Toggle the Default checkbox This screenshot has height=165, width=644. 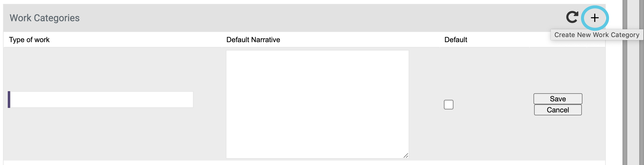[x=448, y=105]
